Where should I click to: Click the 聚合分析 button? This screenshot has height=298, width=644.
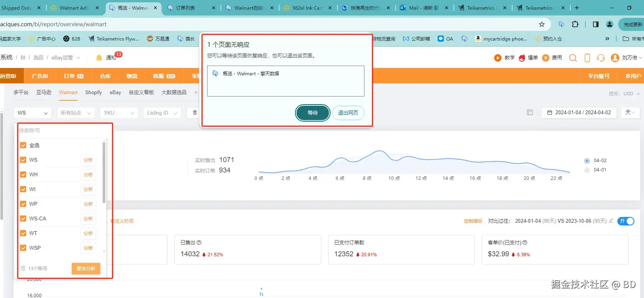click(86, 269)
